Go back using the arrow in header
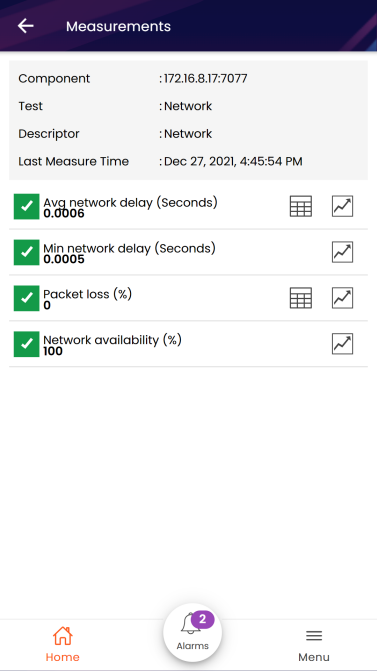The height and width of the screenshot is (671, 377). pos(26,26)
